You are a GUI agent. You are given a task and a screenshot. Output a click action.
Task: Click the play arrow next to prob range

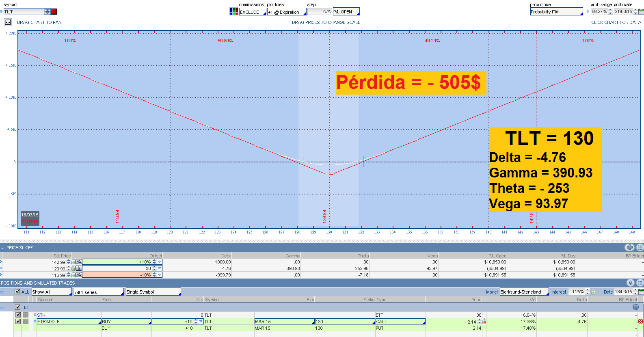click(x=588, y=11)
